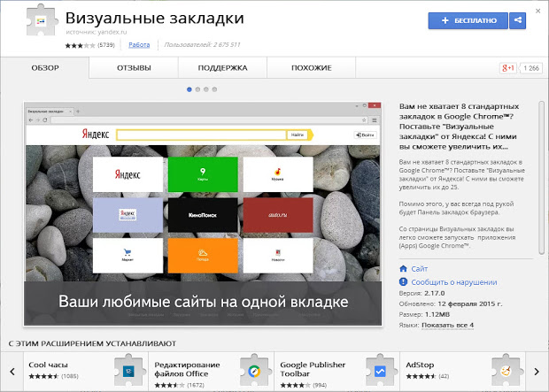Click the Размер 1.12MB text

(424, 314)
